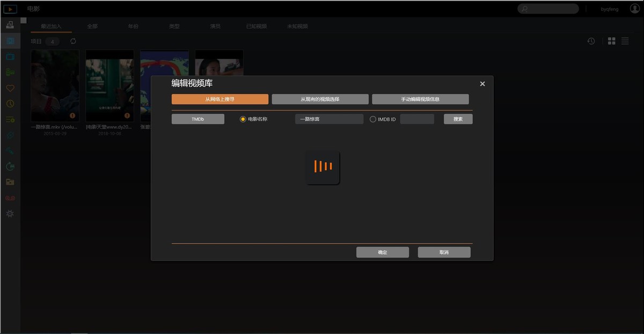This screenshot has width=644, height=334.
Task: Click the 一路惊喜.mkv file name
Action: [55, 127]
